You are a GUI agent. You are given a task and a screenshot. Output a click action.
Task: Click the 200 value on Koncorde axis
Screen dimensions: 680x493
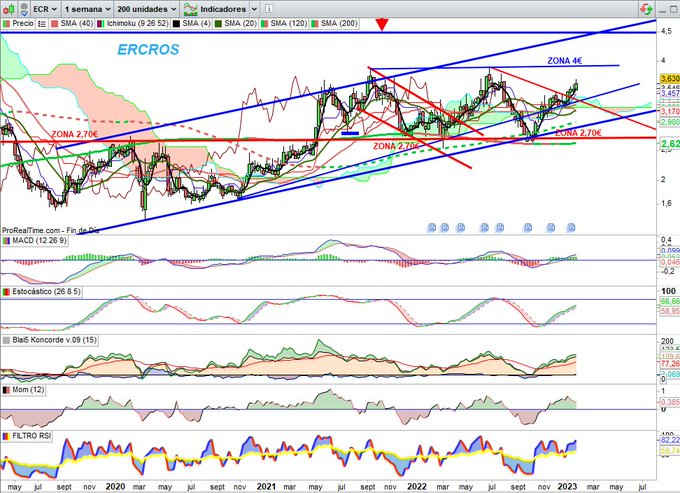pyautogui.click(x=667, y=342)
